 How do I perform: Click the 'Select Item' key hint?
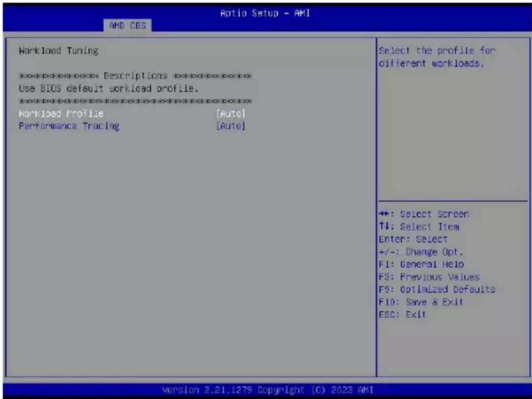tap(419, 227)
